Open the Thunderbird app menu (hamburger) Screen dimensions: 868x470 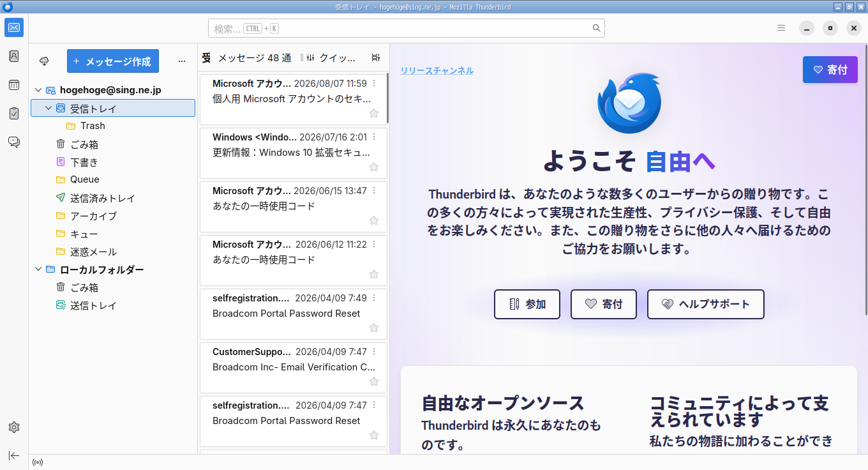pyautogui.click(x=781, y=28)
